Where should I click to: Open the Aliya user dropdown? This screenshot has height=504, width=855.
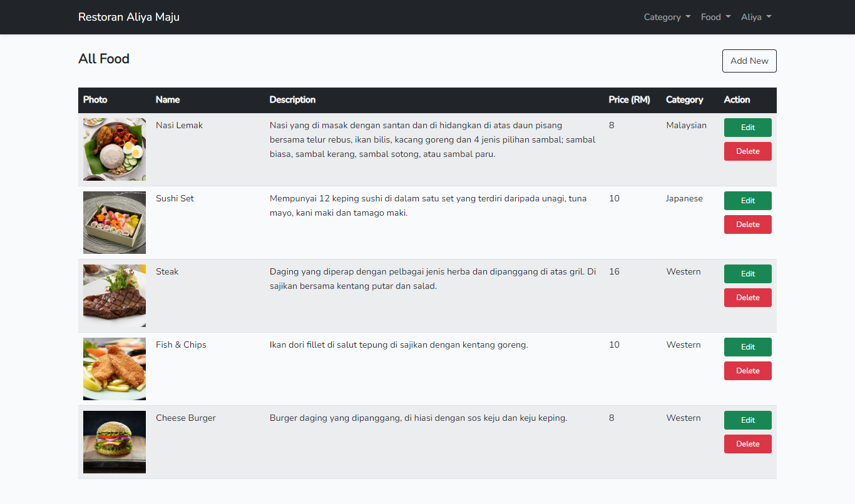click(x=756, y=17)
